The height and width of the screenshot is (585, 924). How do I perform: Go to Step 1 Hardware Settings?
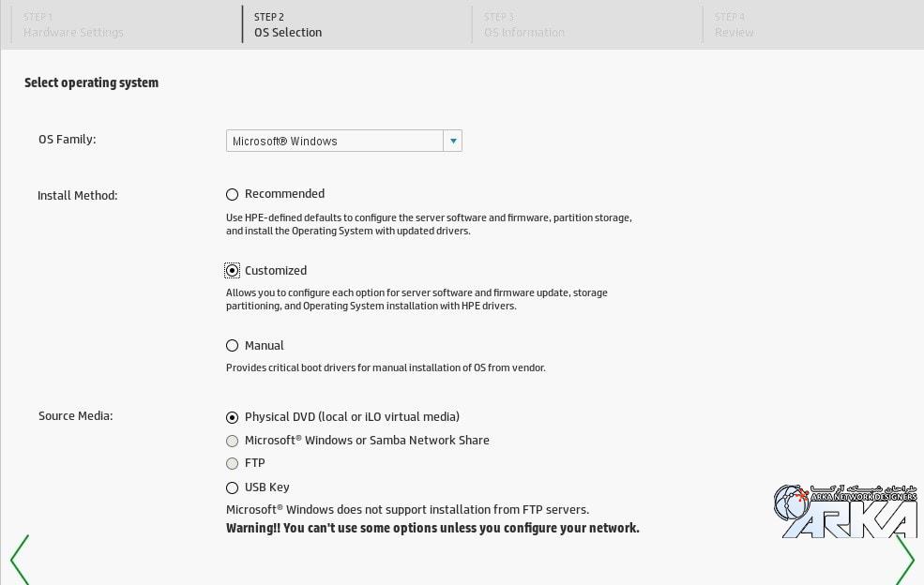(73, 24)
